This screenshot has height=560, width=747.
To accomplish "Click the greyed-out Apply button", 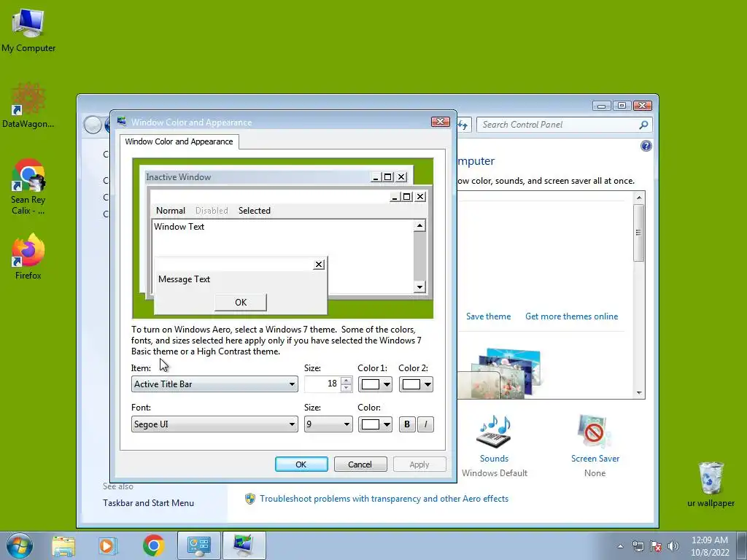I will [419, 464].
